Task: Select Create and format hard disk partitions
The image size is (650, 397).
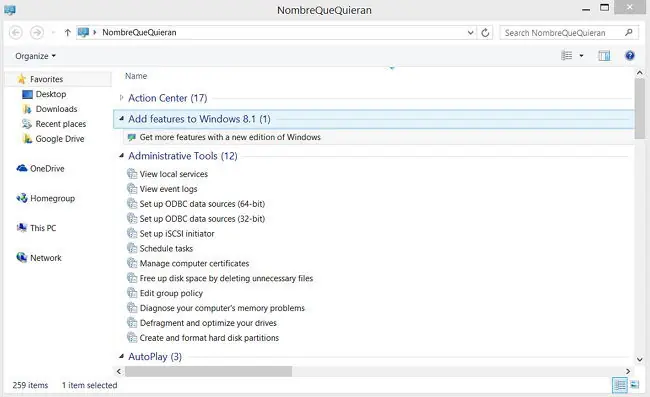Action: tap(209, 338)
